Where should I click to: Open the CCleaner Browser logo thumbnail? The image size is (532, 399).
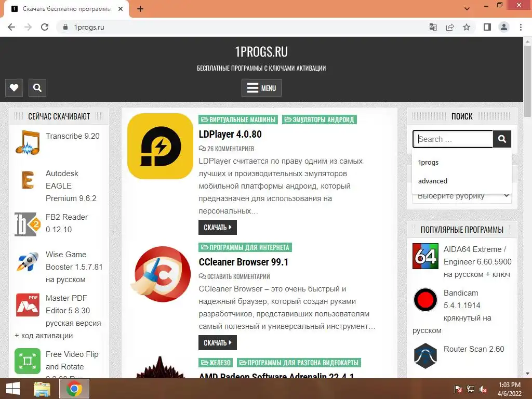pyautogui.click(x=160, y=274)
